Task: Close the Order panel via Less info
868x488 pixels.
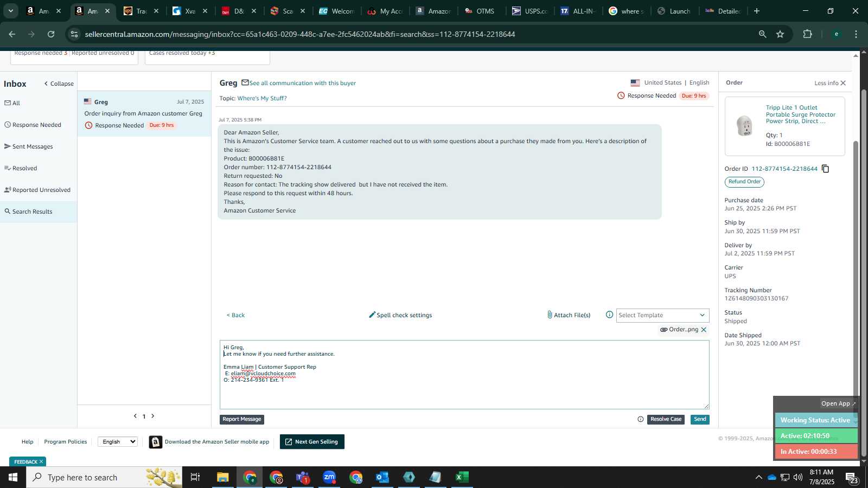Action: point(830,83)
